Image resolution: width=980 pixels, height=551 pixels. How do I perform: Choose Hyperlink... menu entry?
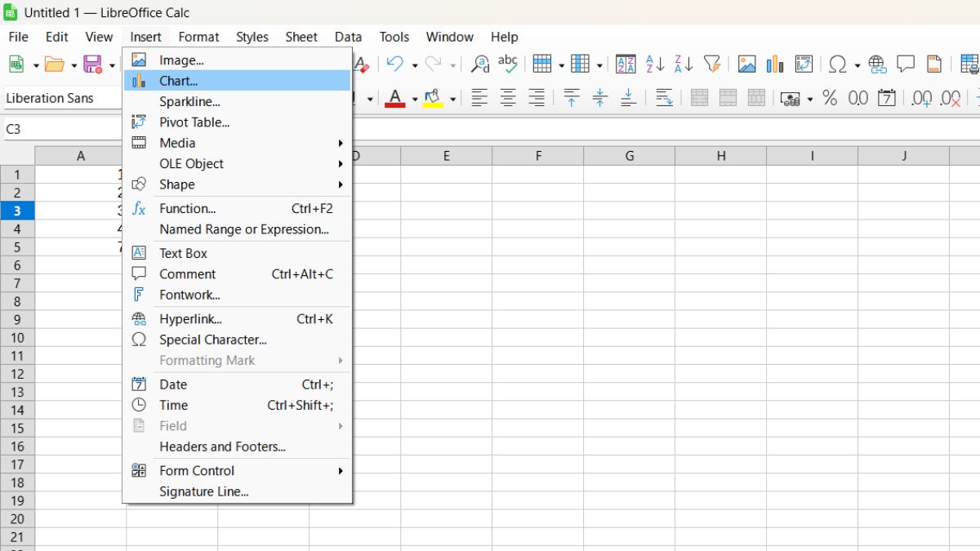pos(237,319)
